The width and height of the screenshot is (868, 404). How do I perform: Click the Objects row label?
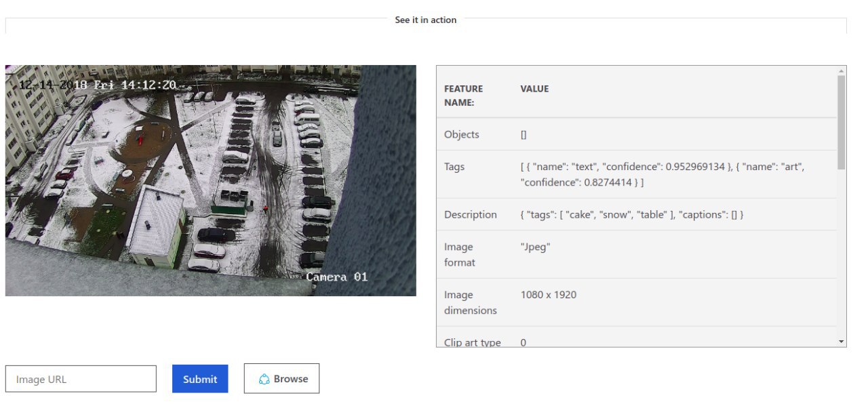coord(461,134)
